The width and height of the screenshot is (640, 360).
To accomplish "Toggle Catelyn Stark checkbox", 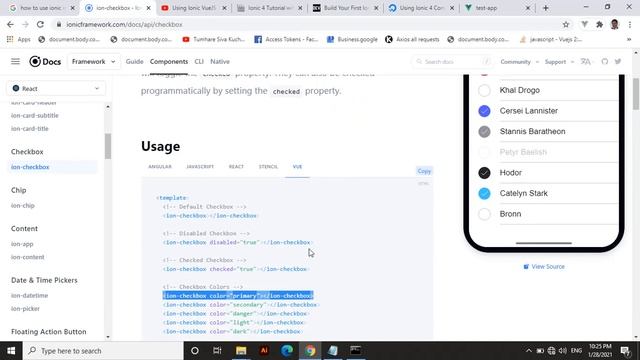I will pyautogui.click(x=484, y=193).
